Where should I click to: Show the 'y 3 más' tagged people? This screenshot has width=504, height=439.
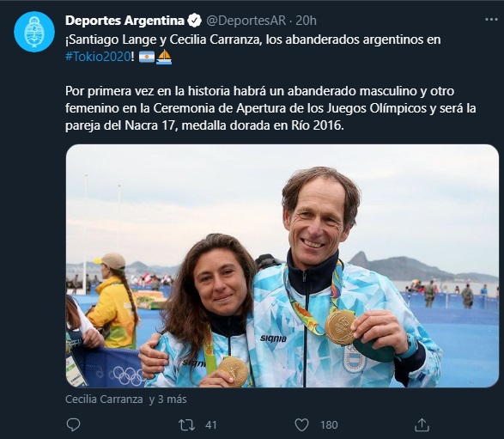click(167, 399)
